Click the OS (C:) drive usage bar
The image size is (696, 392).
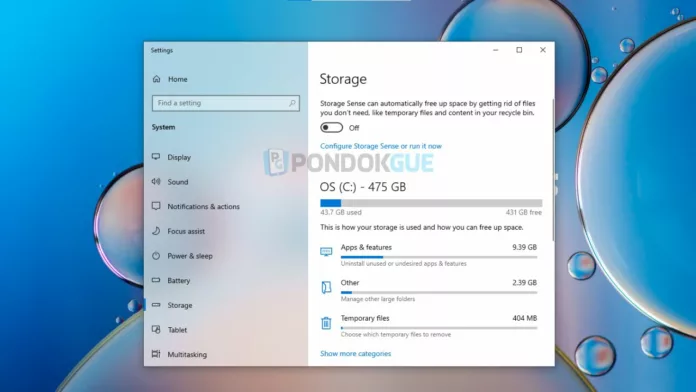coord(431,203)
